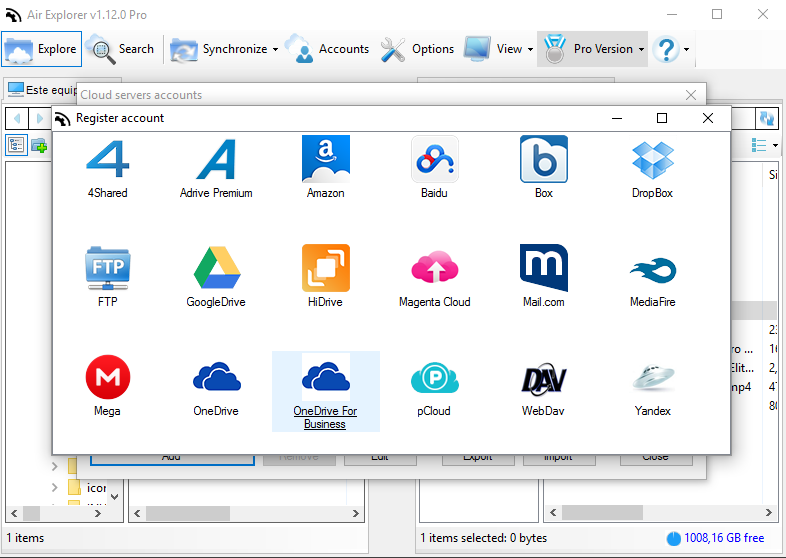
Task: Pick the HiDrive service
Action: (x=325, y=277)
